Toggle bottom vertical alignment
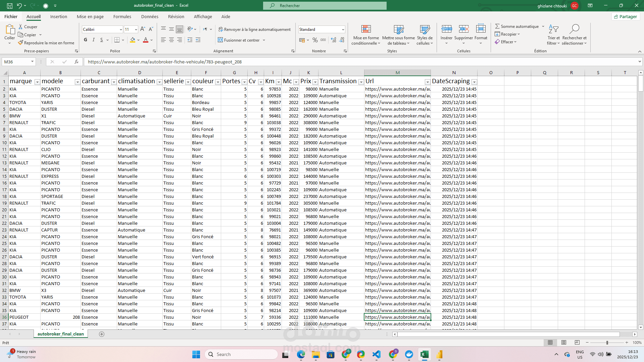 180,30
